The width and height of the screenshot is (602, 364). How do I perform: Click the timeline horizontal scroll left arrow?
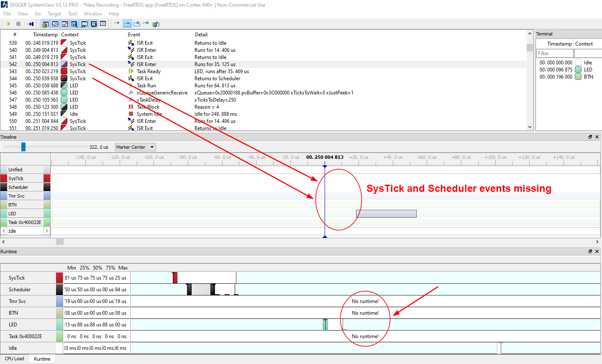(x=3, y=242)
